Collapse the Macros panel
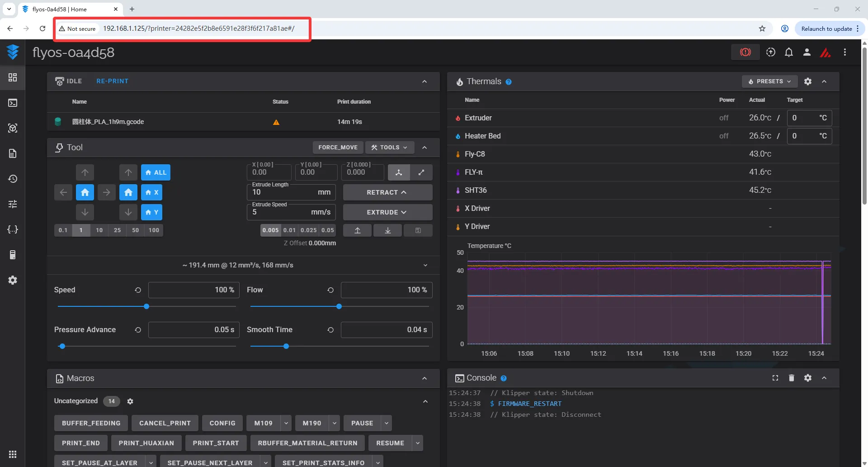 pos(424,378)
